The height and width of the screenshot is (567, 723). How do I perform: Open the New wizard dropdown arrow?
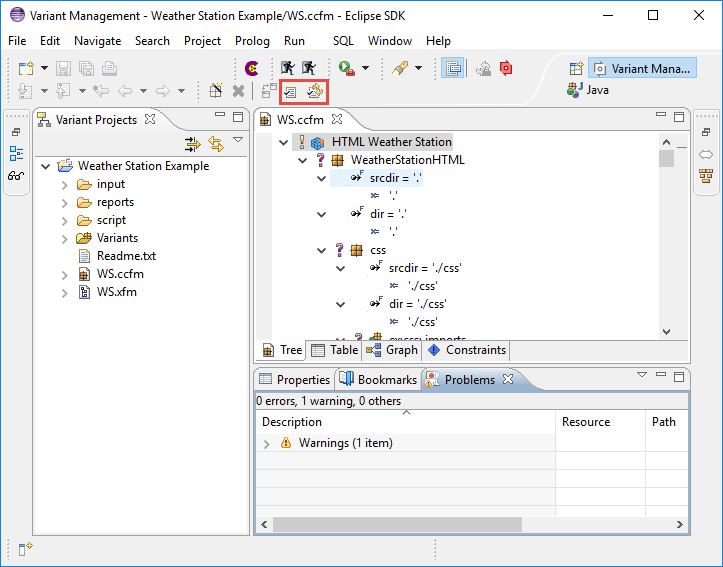44,68
